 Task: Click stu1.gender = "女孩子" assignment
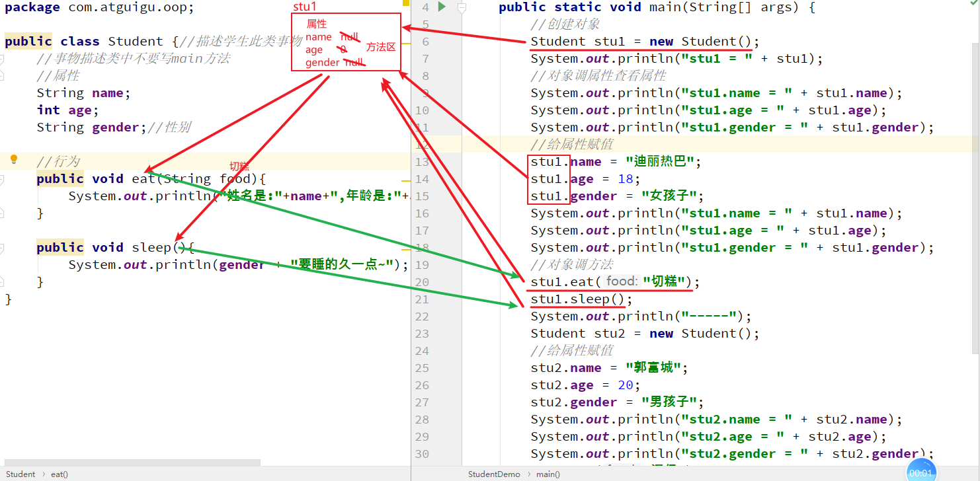[x=618, y=196]
